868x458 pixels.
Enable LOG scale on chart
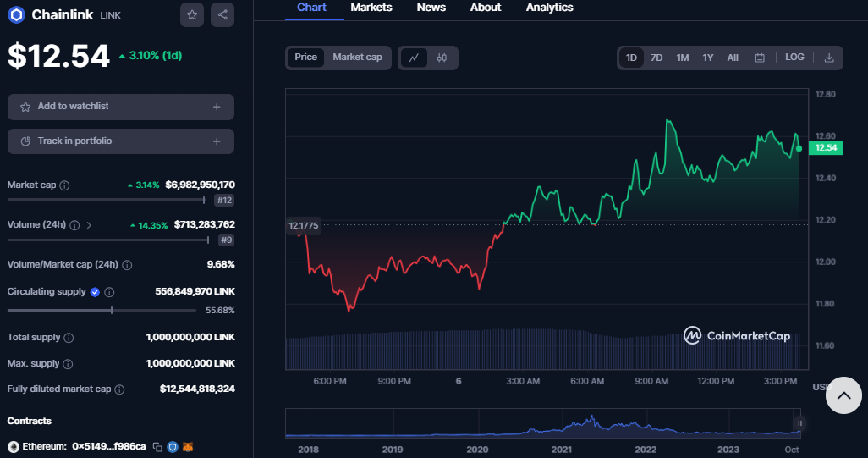pyautogui.click(x=794, y=58)
